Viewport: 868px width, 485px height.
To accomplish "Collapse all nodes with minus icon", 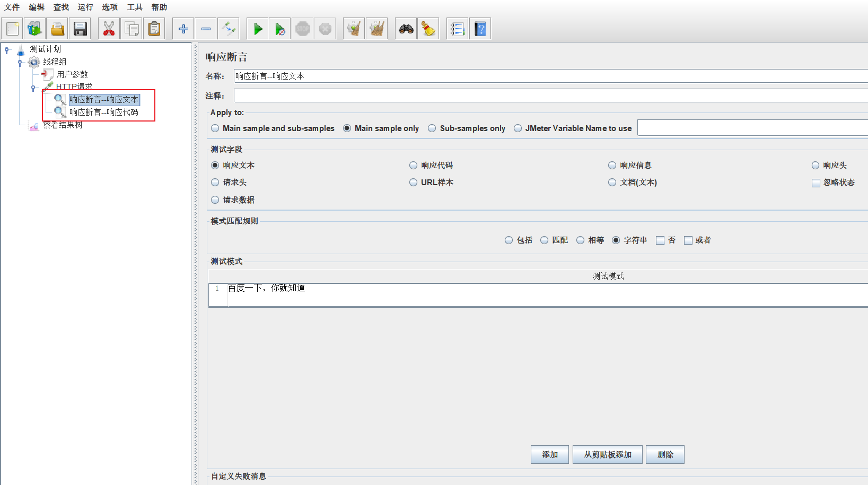I will [x=206, y=29].
